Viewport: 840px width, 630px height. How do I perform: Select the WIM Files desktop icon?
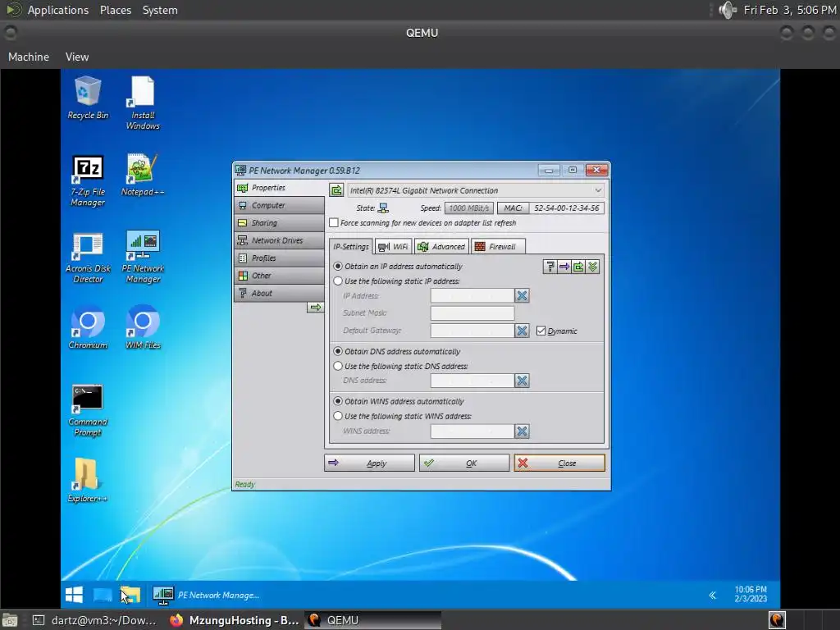tap(143, 327)
